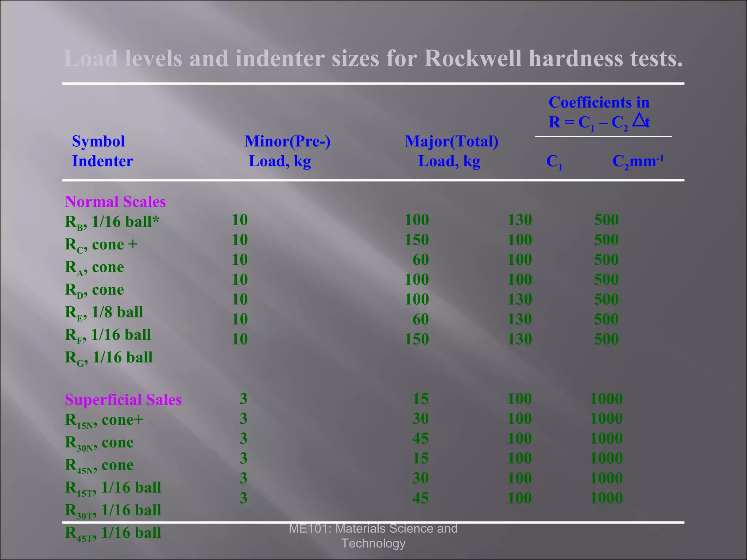Select the 'Symbol' column header
Image resolution: width=747 pixels, height=560 pixels.
coord(98,141)
